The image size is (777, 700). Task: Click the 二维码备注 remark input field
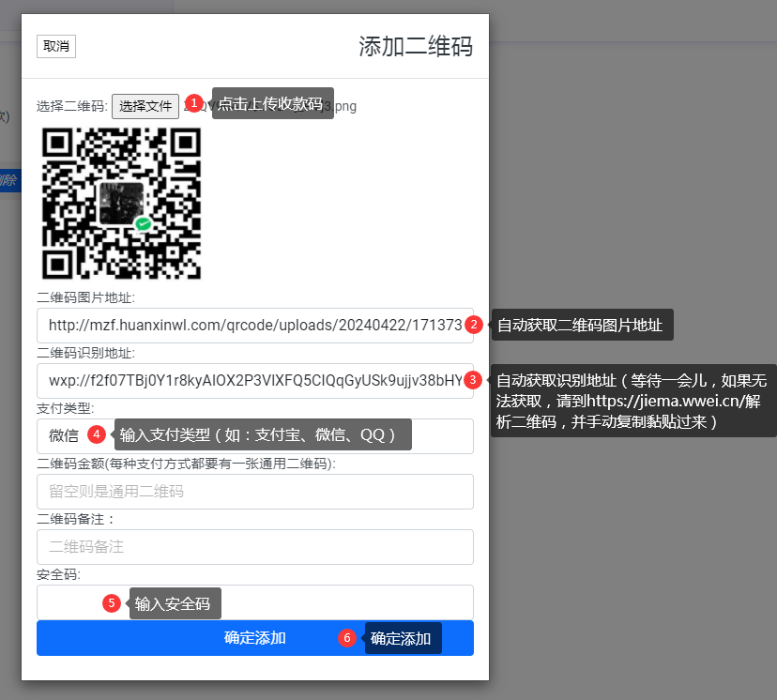(254, 547)
